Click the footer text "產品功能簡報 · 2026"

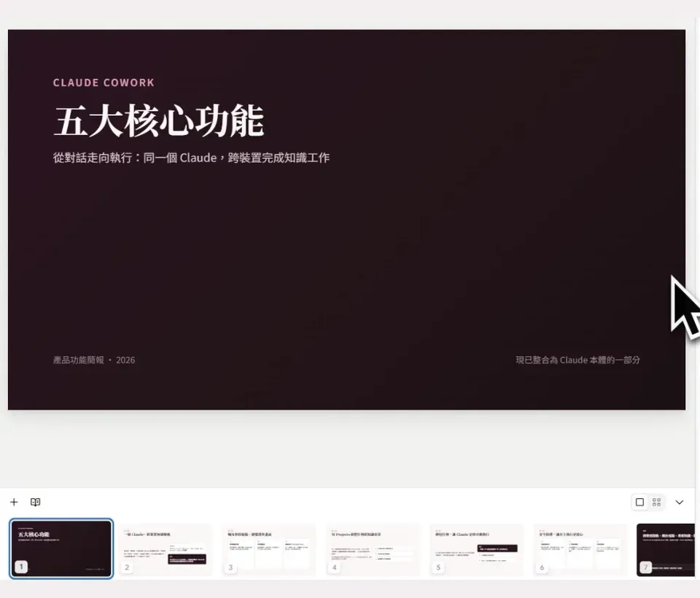pos(94,360)
